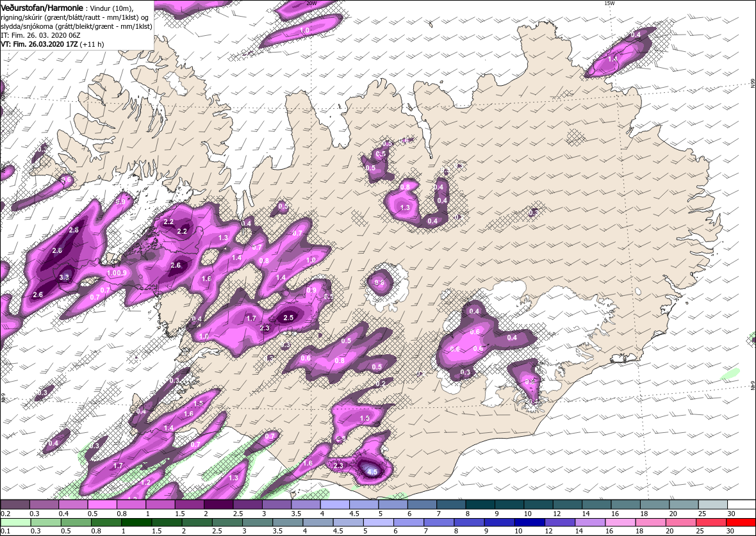Choose the deep blue 10 swatch in the lower legend

point(530,523)
